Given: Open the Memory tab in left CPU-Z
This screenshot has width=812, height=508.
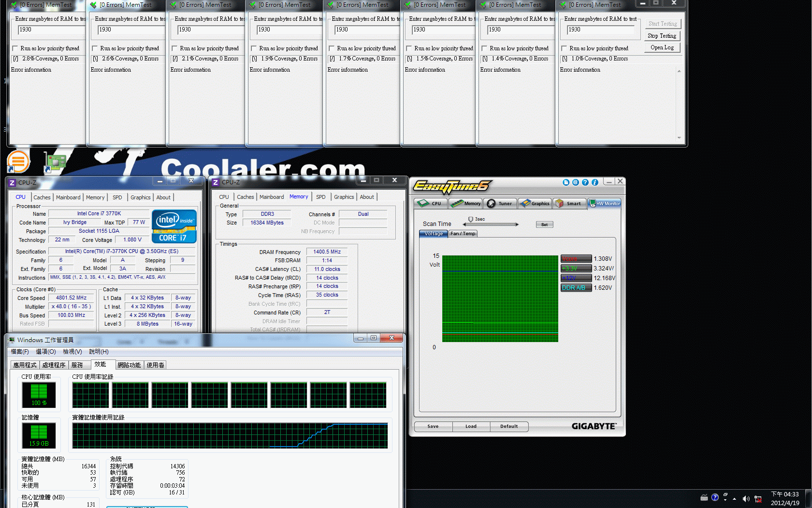Looking at the screenshot, I should click(x=95, y=197).
